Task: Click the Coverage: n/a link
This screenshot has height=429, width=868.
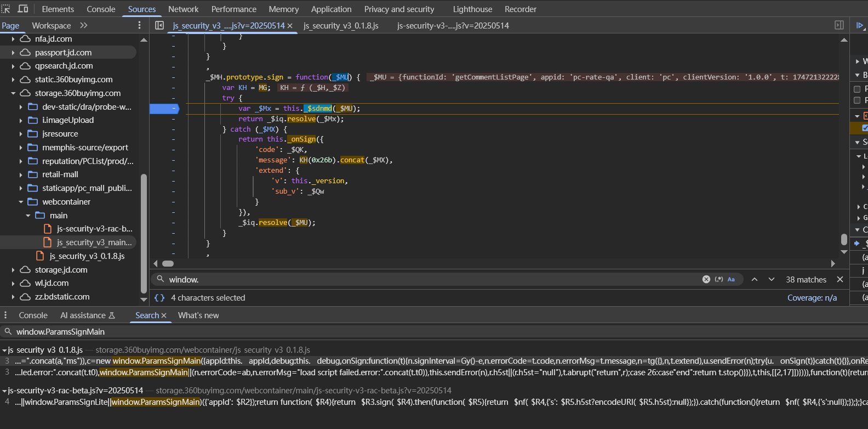Action: (x=812, y=298)
